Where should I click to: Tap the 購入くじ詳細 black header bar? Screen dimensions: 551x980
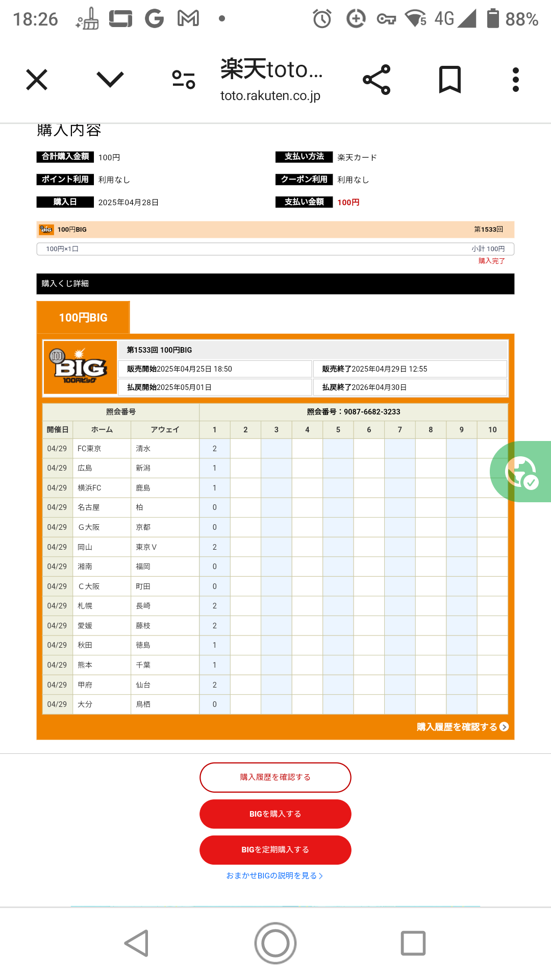(x=275, y=284)
